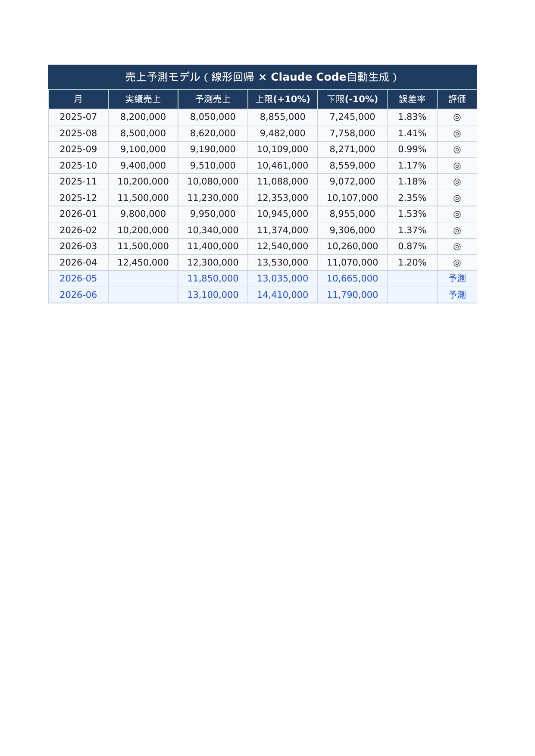Screen dimensions: 535x756
Task: Click the 実績売上 column header
Action: click(x=143, y=99)
